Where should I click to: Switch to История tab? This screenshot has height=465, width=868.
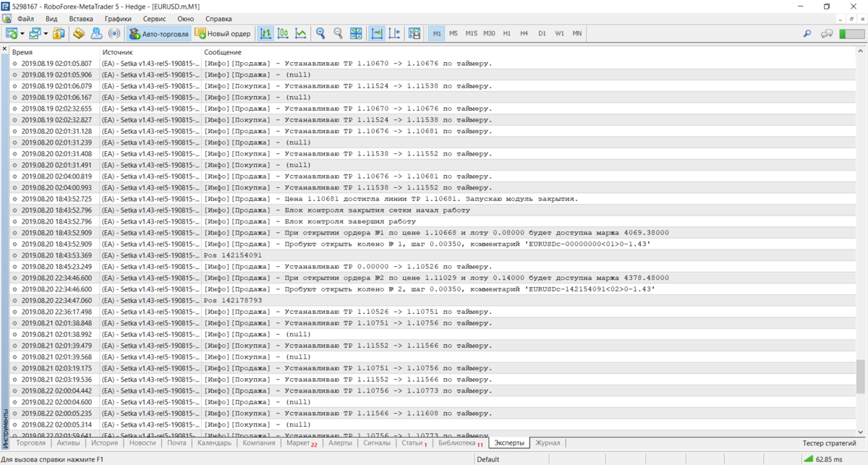pyautogui.click(x=105, y=443)
